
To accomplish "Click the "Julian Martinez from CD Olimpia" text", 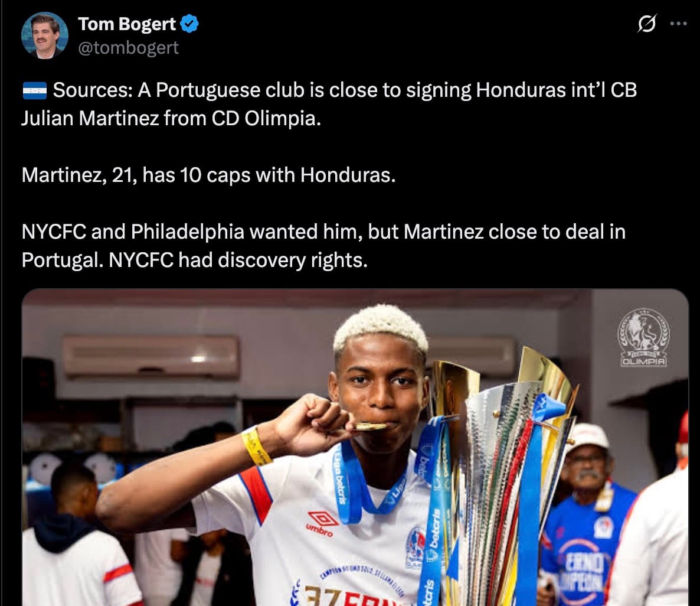I will tap(171, 119).
